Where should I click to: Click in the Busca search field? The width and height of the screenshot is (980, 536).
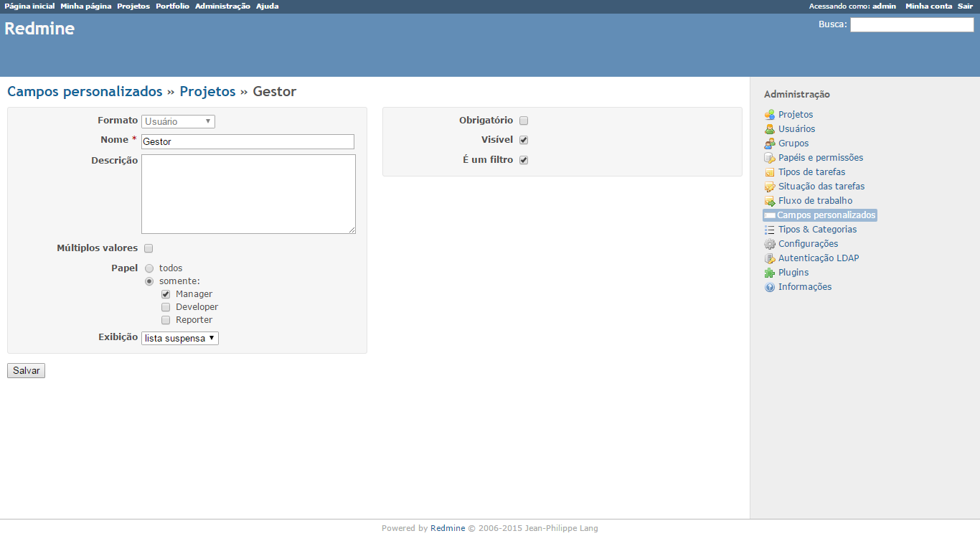coord(912,25)
